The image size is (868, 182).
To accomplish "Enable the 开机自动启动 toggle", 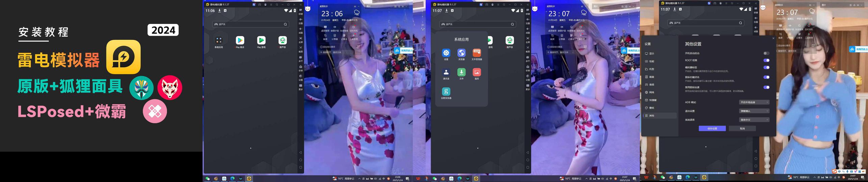I will [x=766, y=53].
